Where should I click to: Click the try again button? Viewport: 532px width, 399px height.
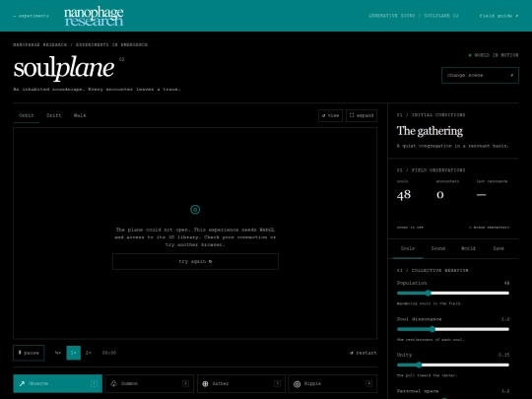[x=195, y=262]
